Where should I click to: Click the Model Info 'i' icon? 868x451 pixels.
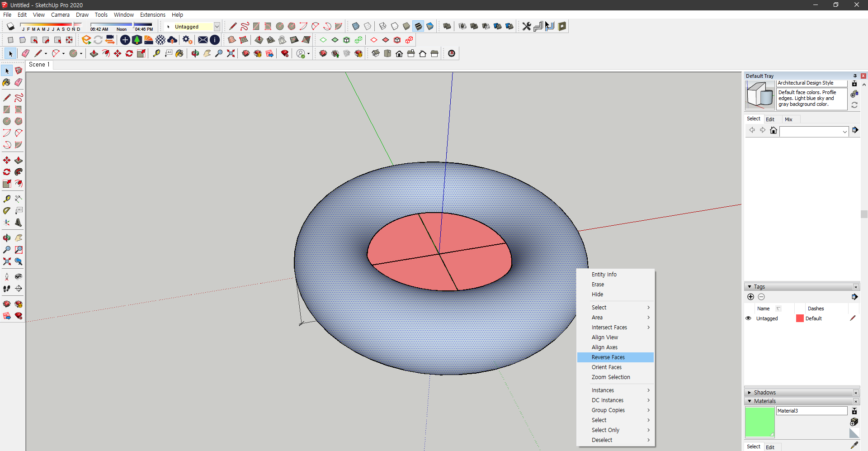click(215, 40)
